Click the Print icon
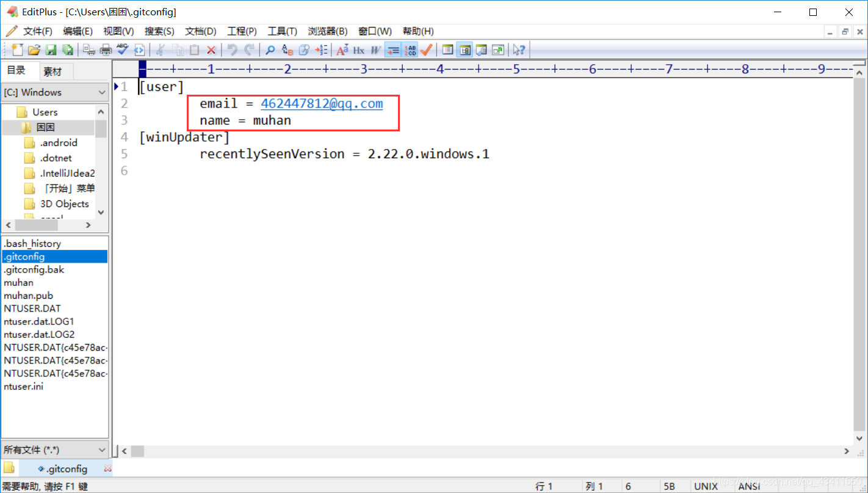 point(106,50)
